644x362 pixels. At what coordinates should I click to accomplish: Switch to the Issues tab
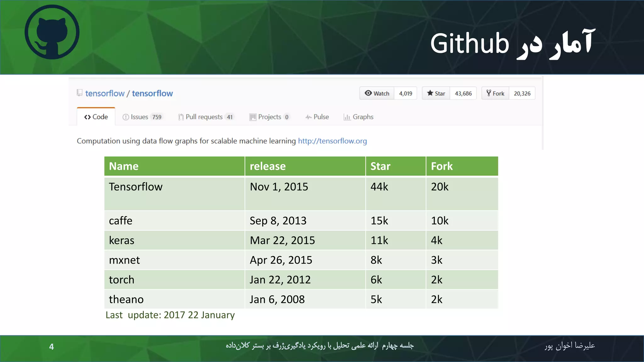(143, 117)
